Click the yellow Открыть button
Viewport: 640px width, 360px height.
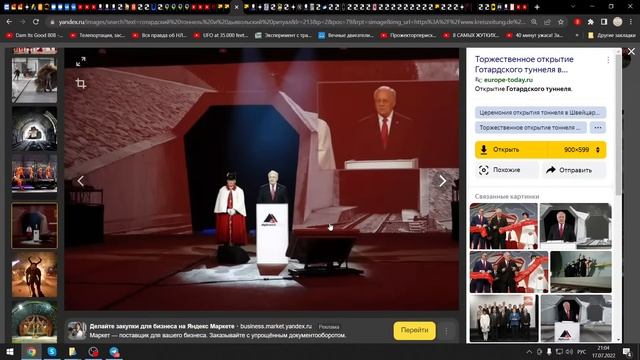pos(512,150)
